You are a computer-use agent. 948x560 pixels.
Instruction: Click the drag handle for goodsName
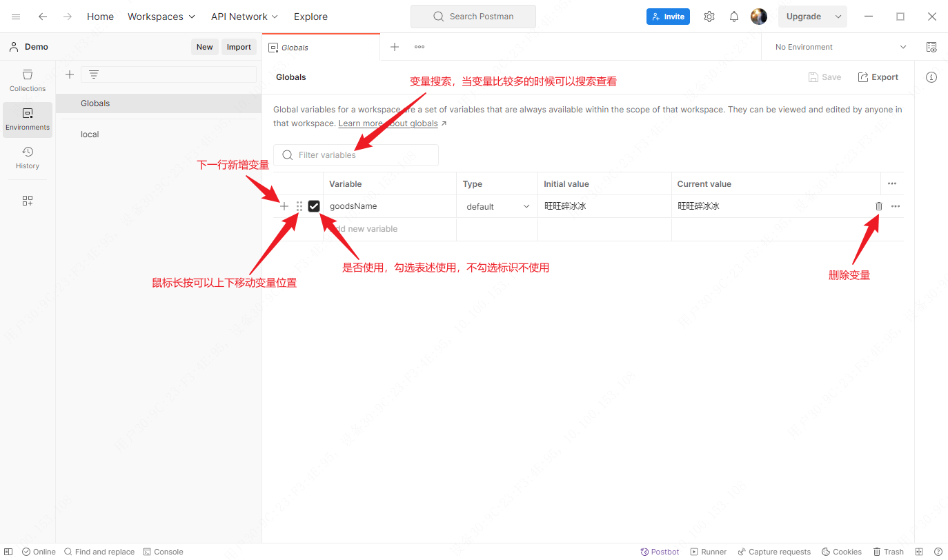click(299, 206)
